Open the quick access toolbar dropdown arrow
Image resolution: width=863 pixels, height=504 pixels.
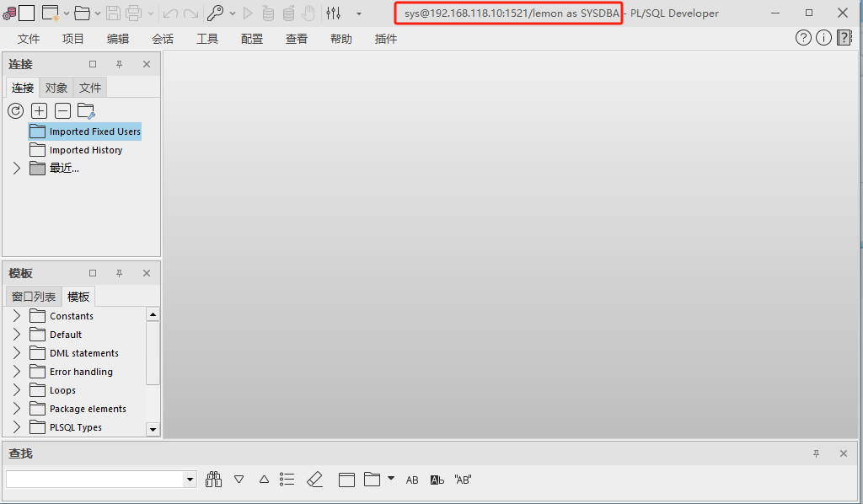(x=359, y=13)
